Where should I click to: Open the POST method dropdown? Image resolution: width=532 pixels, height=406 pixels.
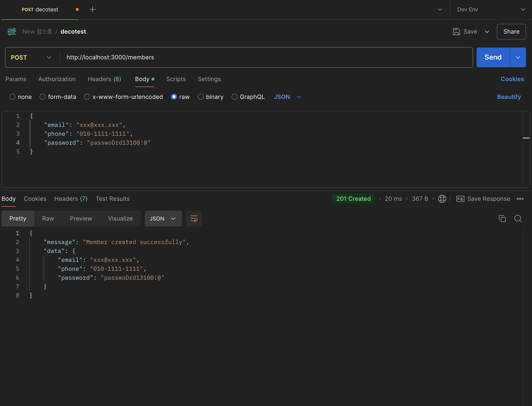coord(31,57)
